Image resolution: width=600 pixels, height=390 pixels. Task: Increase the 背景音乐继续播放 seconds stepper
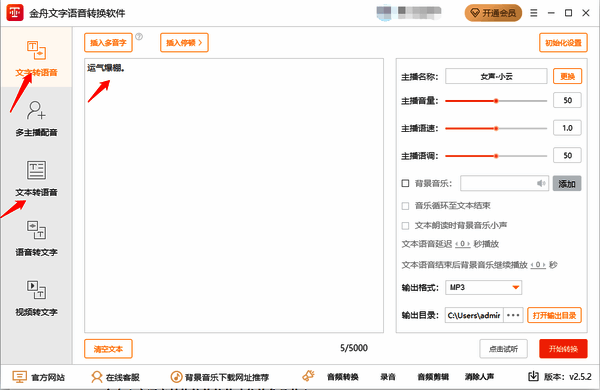(x=544, y=265)
